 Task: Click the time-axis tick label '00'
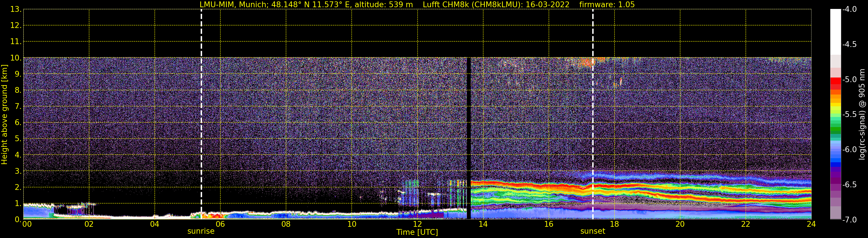27,224
